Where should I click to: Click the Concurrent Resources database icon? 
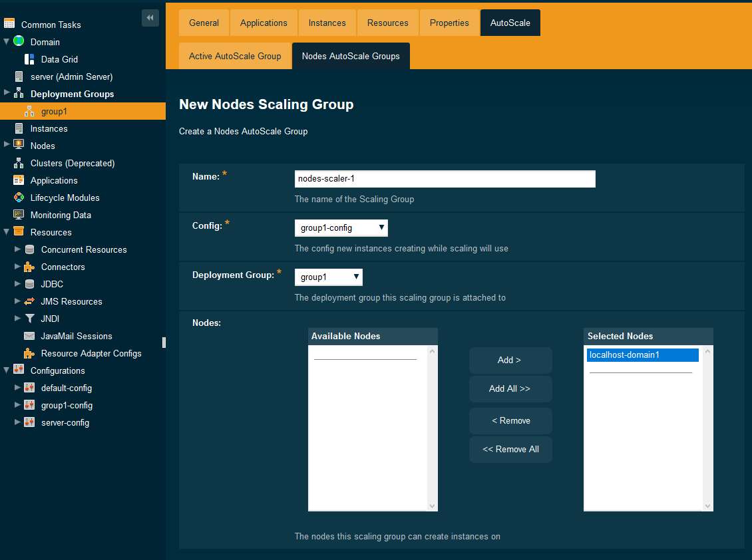29,249
